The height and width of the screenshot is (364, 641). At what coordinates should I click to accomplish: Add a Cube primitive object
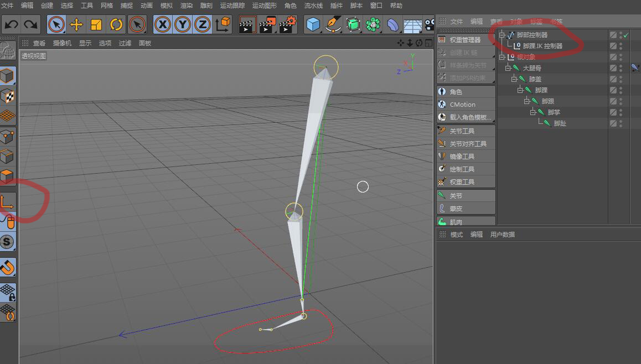(313, 24)
